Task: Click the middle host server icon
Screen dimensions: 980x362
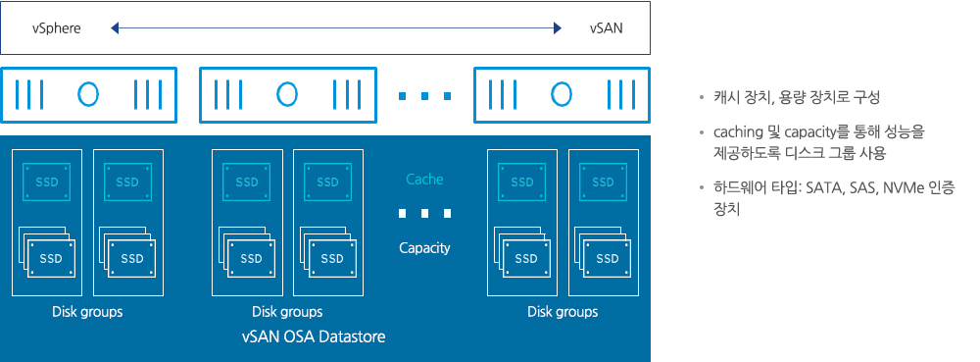Action: click(287, 95)
